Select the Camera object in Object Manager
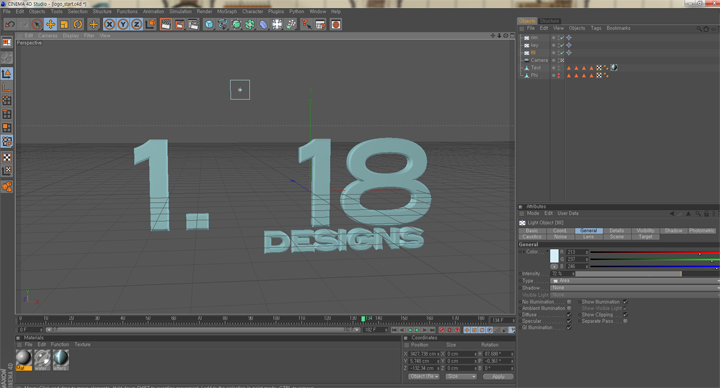 pos(539,60)
